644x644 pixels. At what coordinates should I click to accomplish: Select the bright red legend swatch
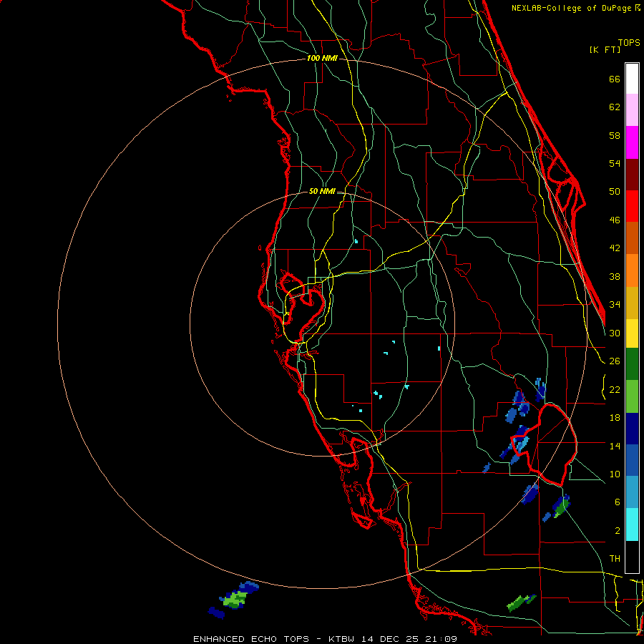pyautogui.click(x=632, y=206)
